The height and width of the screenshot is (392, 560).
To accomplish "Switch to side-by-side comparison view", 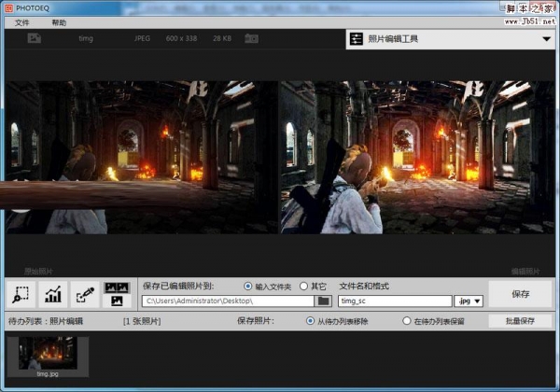I will point(117,287).
